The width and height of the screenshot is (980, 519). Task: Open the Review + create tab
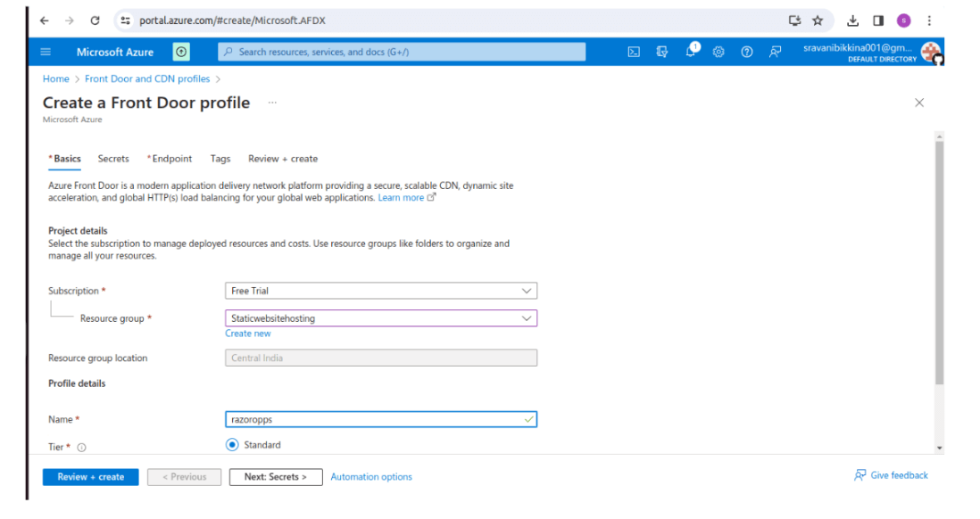[x=282, y=158]
